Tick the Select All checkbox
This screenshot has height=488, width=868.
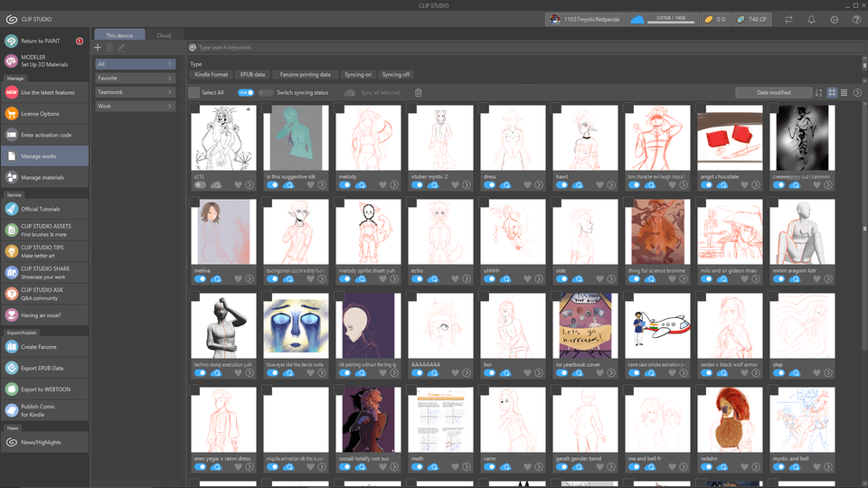tap(193, 93)
